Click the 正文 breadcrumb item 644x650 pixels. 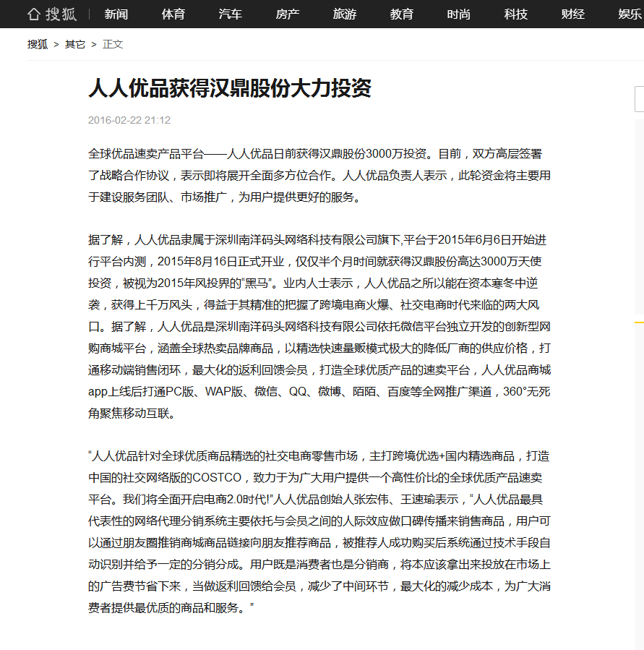(113, 44)
